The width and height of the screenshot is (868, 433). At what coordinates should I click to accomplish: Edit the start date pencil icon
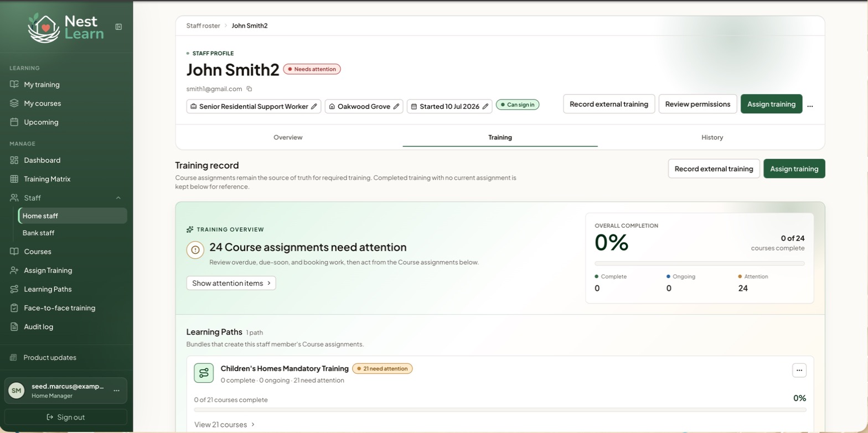(x=485, y=107)
